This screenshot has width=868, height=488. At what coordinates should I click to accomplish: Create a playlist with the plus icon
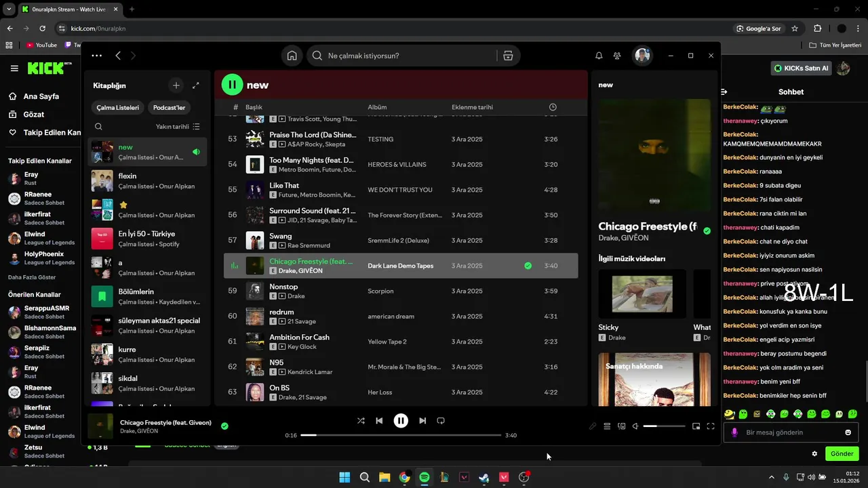coord(176,85)
